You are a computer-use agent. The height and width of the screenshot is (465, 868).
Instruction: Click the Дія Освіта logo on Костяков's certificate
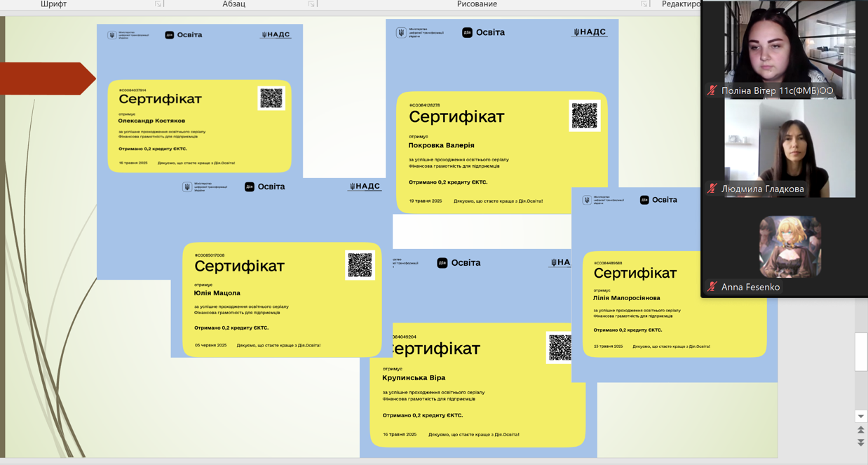(184, 34)
